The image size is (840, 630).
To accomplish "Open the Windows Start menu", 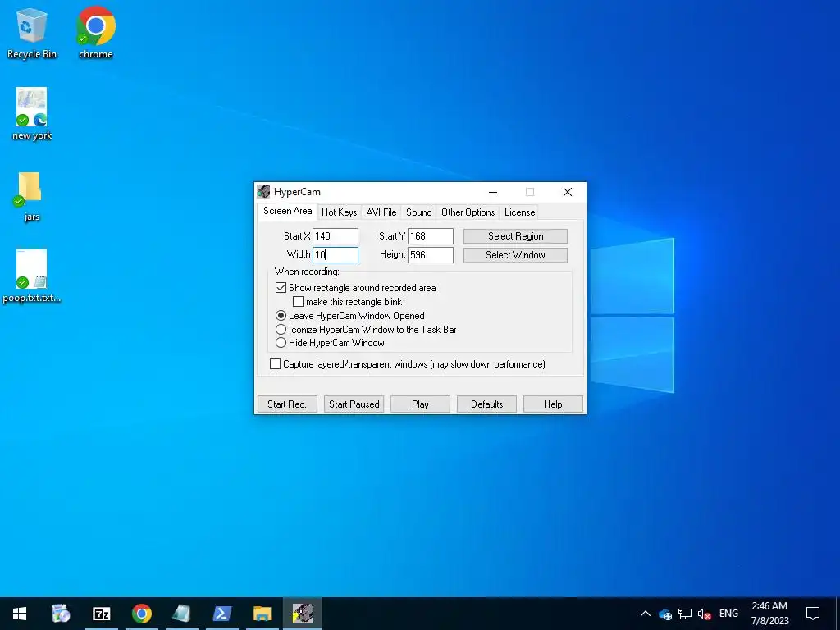I will [20, 614].
